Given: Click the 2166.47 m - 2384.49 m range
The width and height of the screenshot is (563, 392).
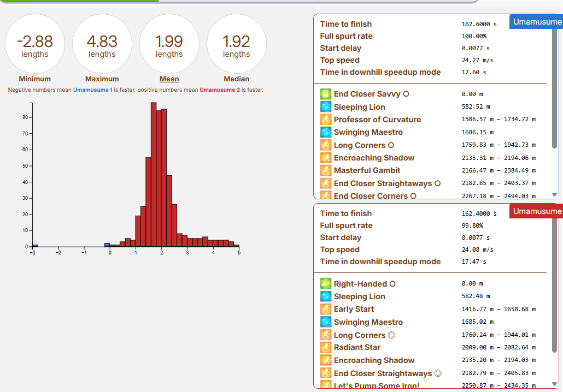Looking at the screenshot, I should [x=499, y=170].
